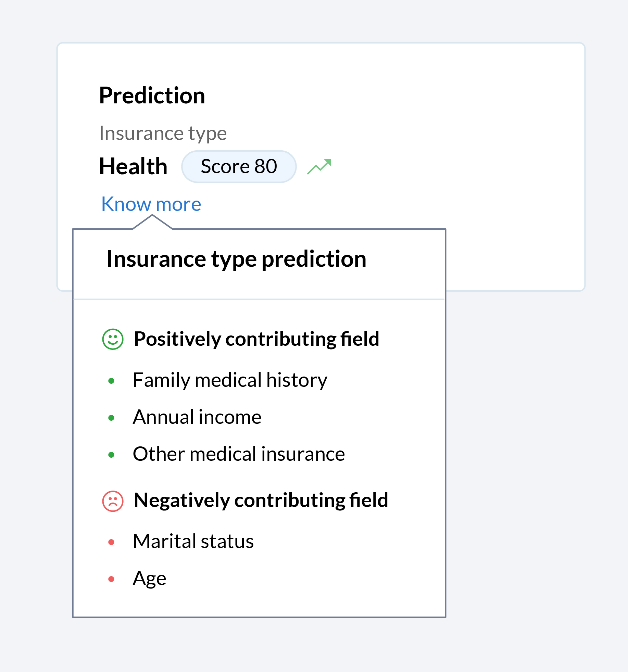
Task: Click the green smiley face icon
Action: [113, 339]
